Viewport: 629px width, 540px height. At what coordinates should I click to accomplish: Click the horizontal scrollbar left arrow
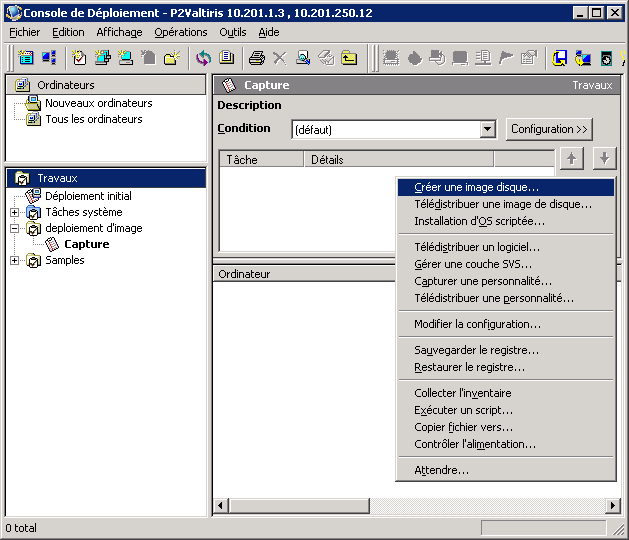(220, 505)
